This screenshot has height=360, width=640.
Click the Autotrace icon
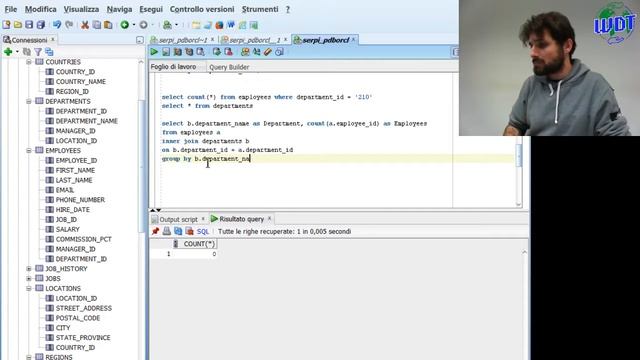point(189,52)
